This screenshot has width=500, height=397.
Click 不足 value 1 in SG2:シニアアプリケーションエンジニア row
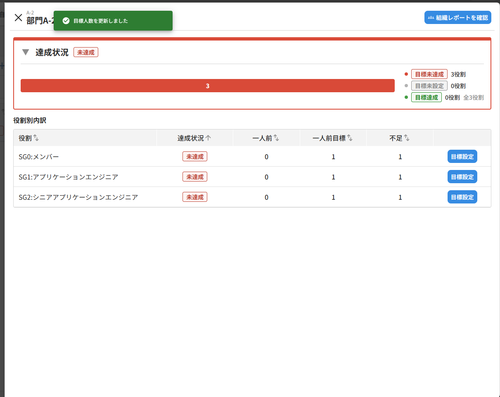[x=400, y=197]
